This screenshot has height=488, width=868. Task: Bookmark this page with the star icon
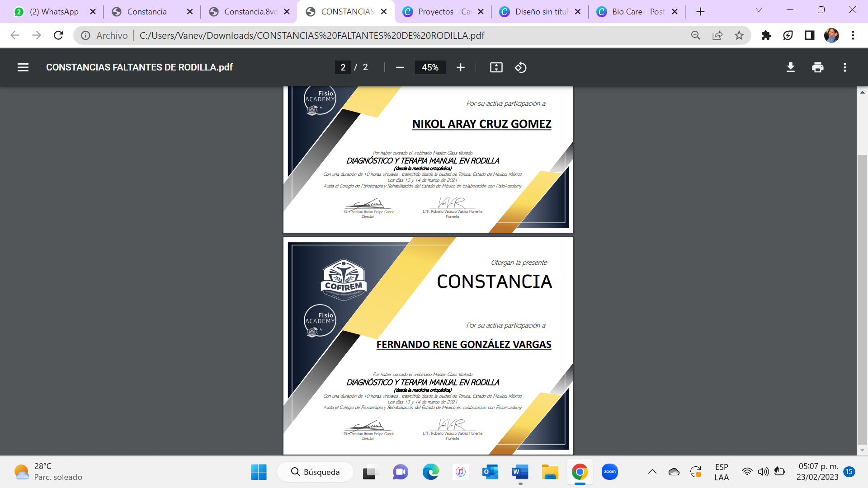(739, 35)
